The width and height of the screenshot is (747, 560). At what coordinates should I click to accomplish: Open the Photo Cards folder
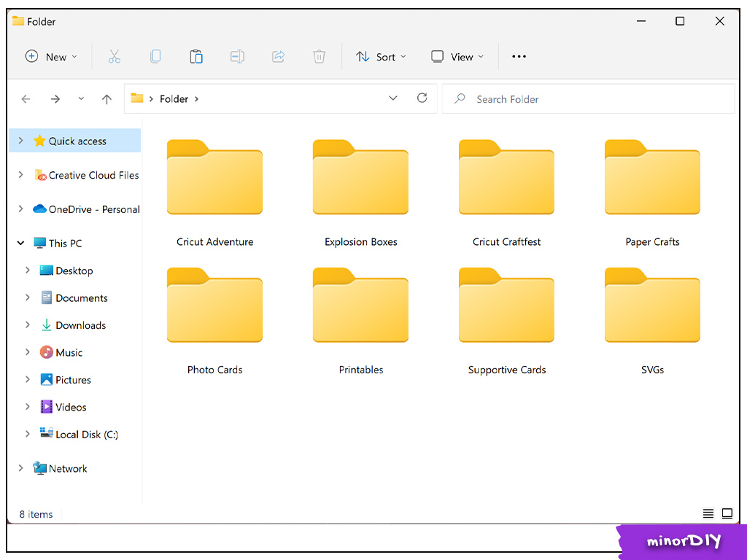[215, 321]
